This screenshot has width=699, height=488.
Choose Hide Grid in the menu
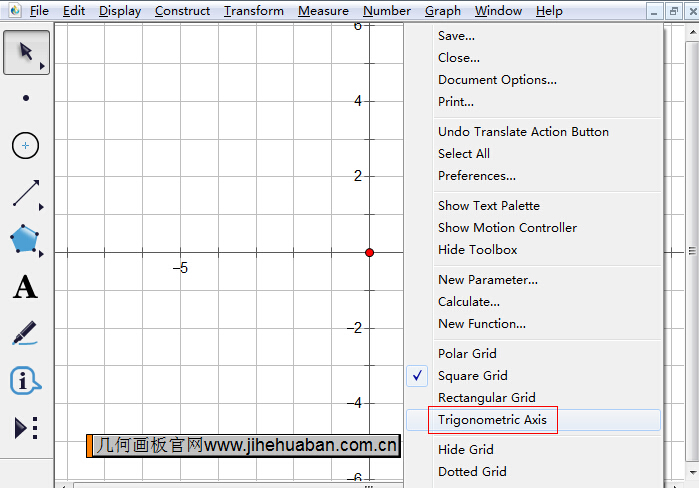533,449
